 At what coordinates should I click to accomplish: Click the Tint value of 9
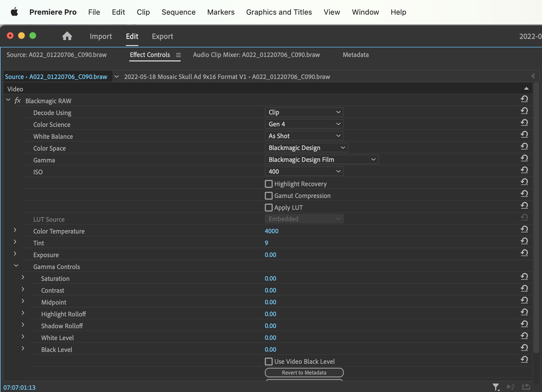tap(266, 243)
